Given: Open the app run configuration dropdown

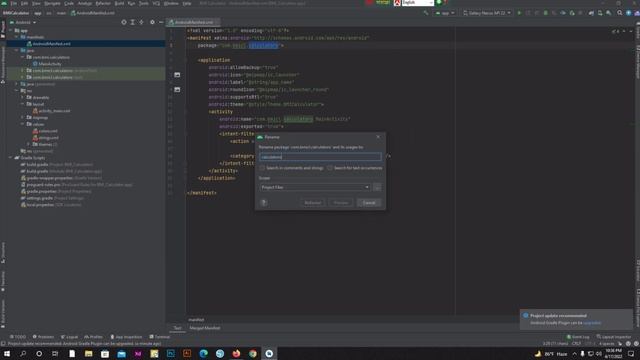Looking at the screenshot, I should click(x=445, y=13).
